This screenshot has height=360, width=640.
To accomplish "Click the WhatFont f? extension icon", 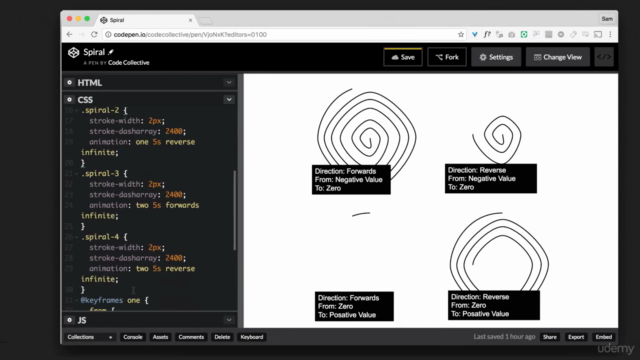I will (487, 35).
